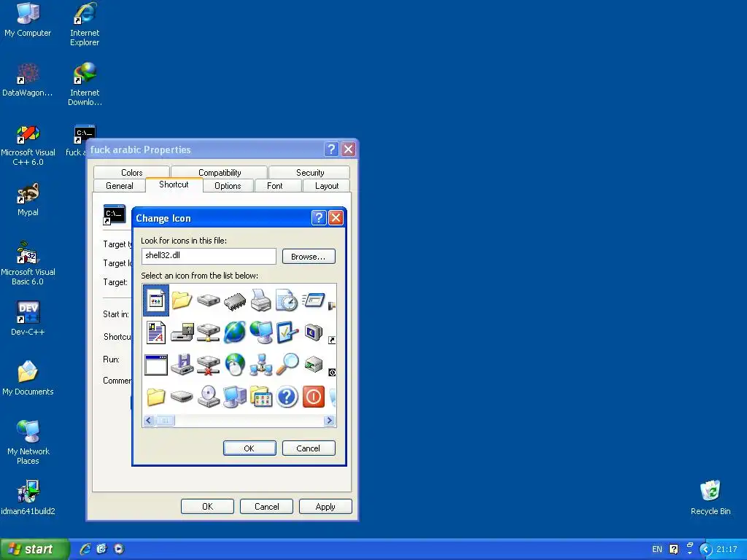Click the Change Icon dialog help button
Screen dimensions: 747x560
pos(319,217)
